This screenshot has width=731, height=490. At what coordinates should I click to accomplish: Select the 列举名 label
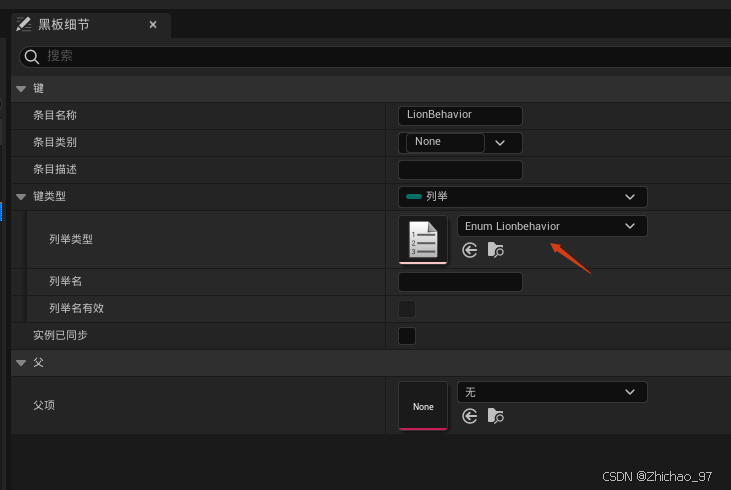65,281
